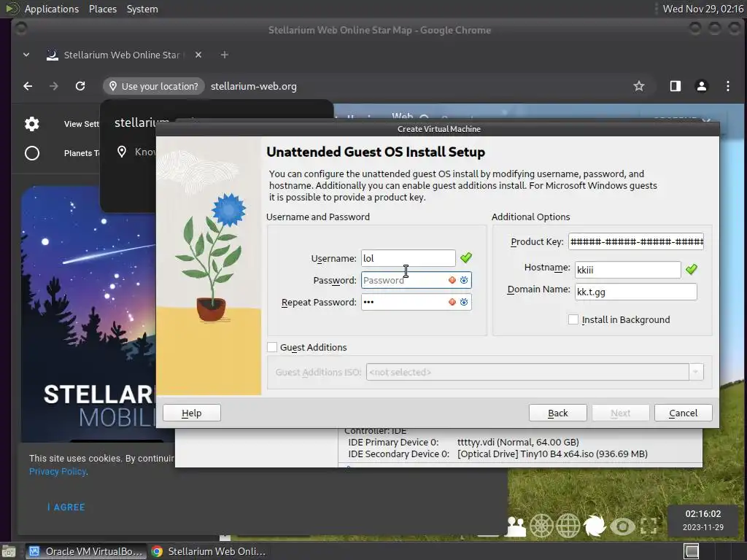Click the Username field containing lol
The height and width of the screenshot is (560, 747).
click(x=409, y=258)
